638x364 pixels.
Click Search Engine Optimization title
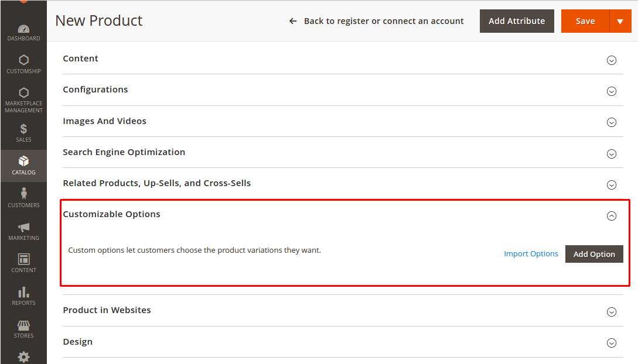[124, 152]
